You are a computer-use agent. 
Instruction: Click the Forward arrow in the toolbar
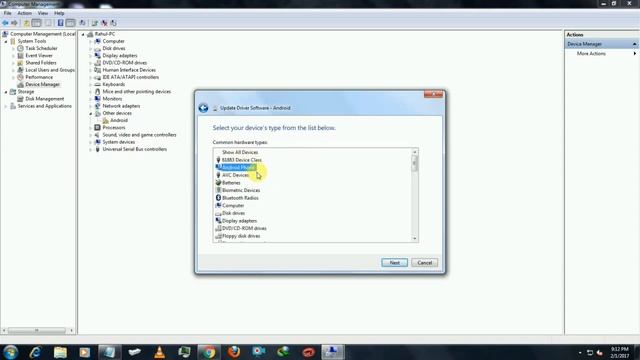click(x=14, y=23)
